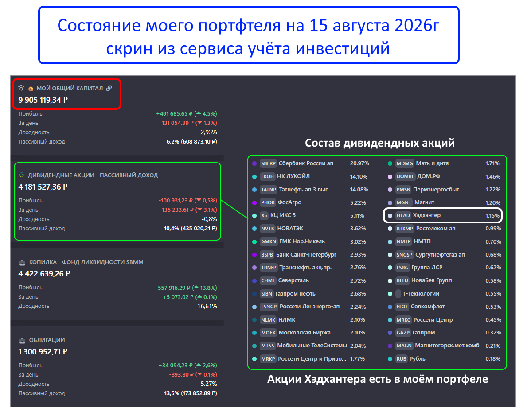Select the TRNFP ticker badge
This screenshot has height=420, width=527.
[269, 268]
